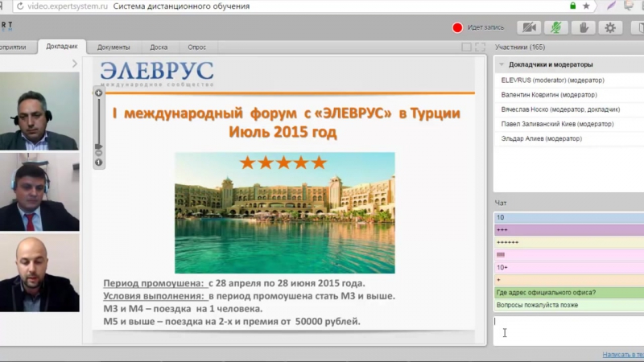The image size is (644, 362).
Task: Expand presentation to fullscreen icon
Action: point(480,47)
